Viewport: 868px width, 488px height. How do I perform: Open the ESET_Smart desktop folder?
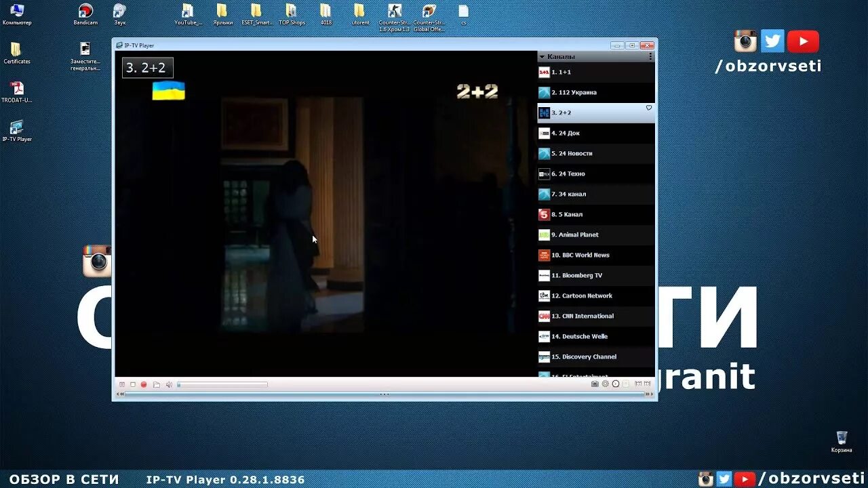click(x=256, y=14)
